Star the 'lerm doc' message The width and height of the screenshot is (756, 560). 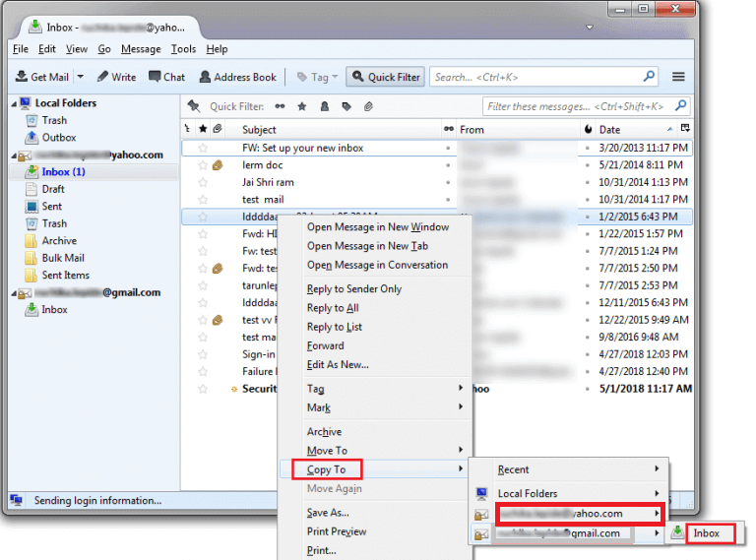pos(203,165)
